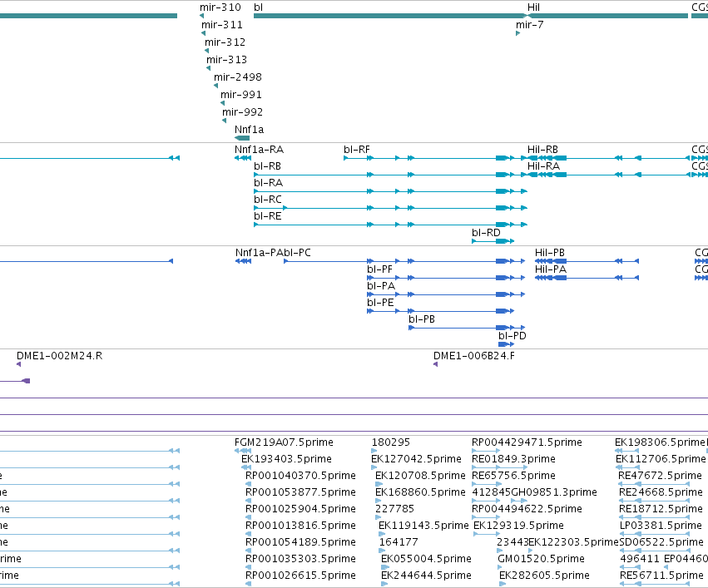Open the EK282605.5prime label
The image size is (708, 588).
tap(545, 576)
